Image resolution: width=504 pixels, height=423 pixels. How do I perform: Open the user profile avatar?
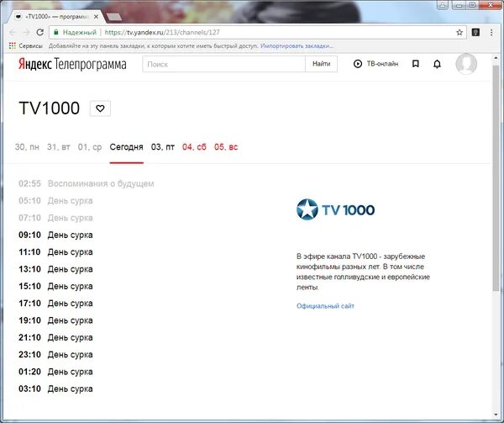pyautogui.click(x=465, y=64)
